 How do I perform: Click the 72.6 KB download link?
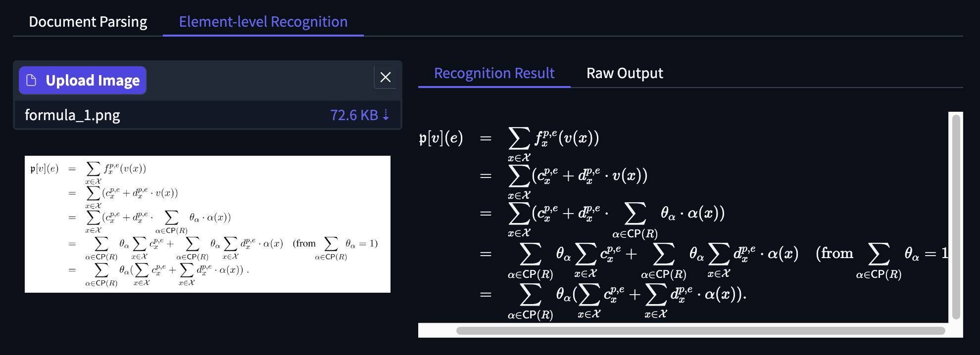[353, 115]
